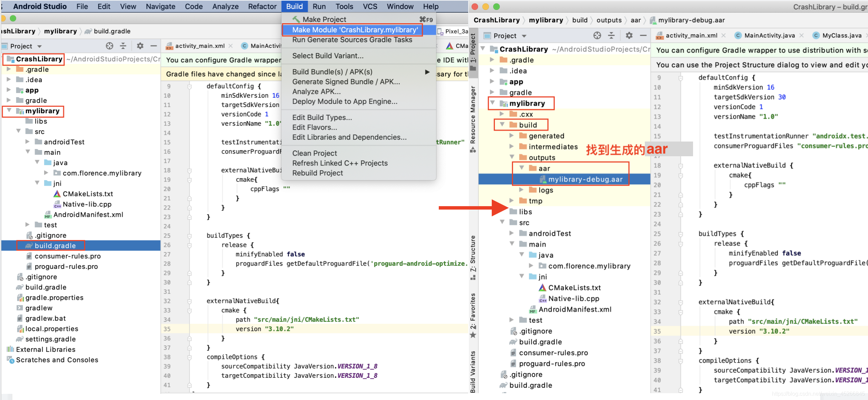Select Make Project from Build menu

pos(327,20)
